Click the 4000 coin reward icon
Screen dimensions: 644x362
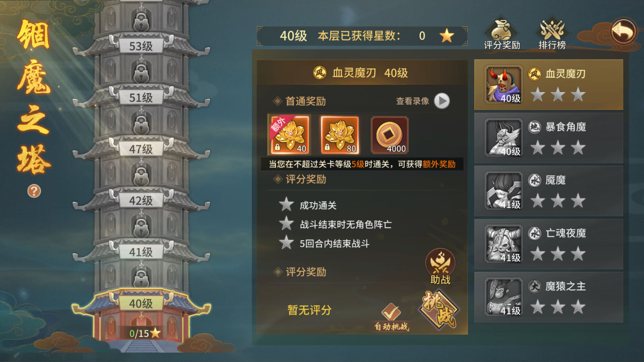[390, 135]
